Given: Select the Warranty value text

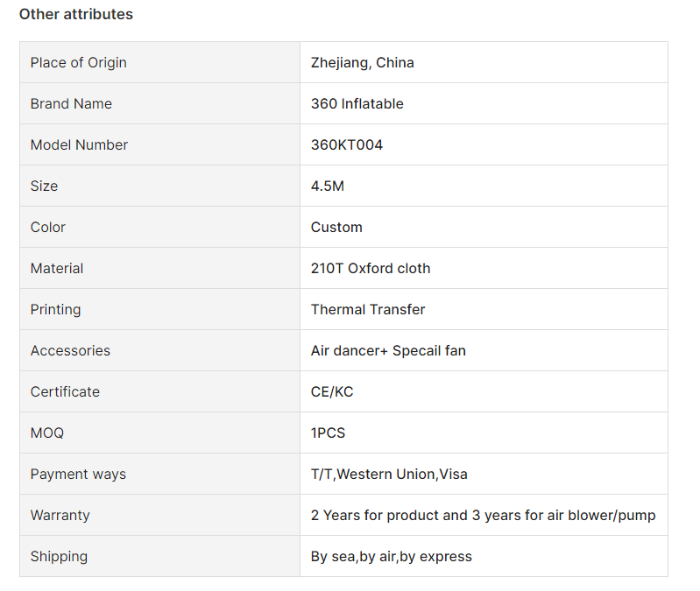Looking at the screenshot, I should 483,515.
